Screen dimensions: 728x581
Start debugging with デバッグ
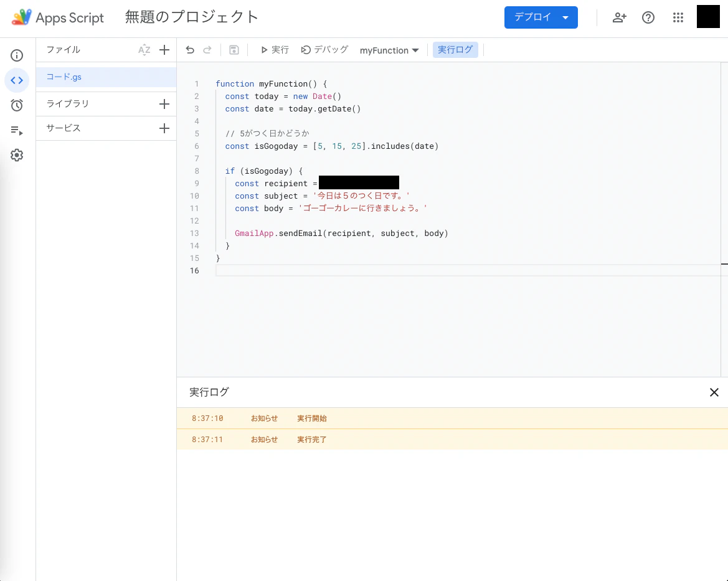click(324, 49)
